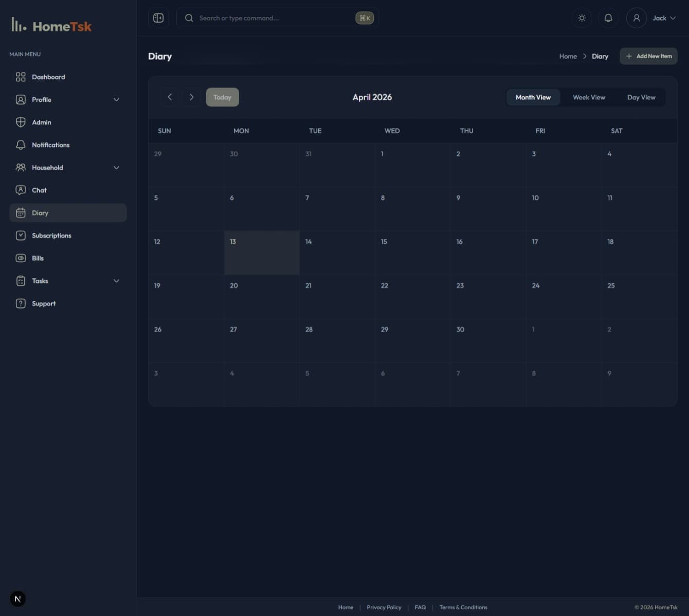Go to the previous month arrow
The image size is (689, 616).
pos(170,97)
